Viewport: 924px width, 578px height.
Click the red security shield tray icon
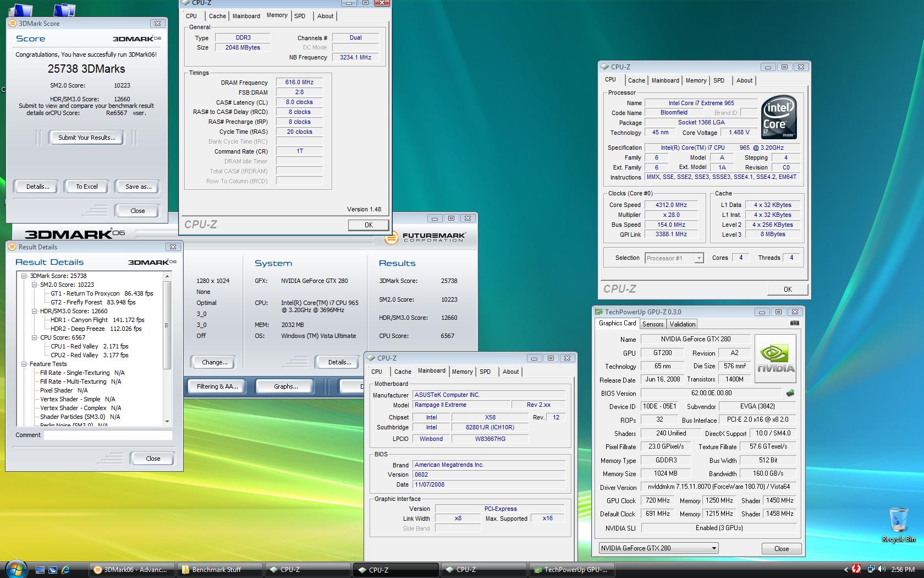pyautogui.click(x=856, y=569)
